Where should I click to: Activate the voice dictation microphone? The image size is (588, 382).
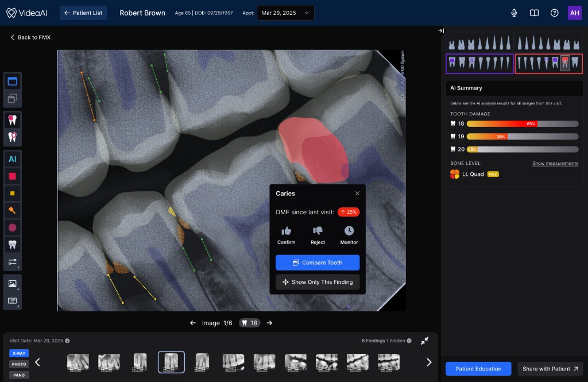coord(514,12)
